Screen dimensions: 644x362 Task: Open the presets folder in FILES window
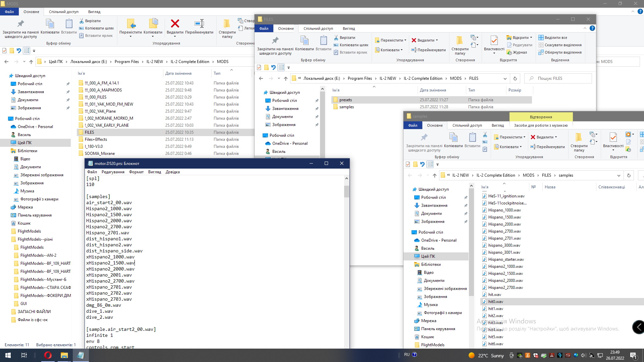[x=345, y=100]
